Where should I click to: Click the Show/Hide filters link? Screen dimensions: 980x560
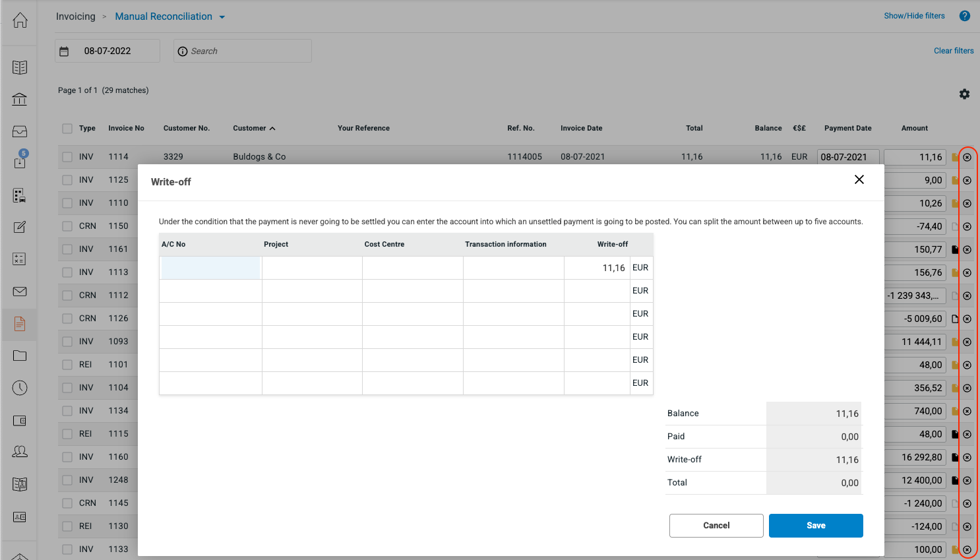(x=914, y=16)
